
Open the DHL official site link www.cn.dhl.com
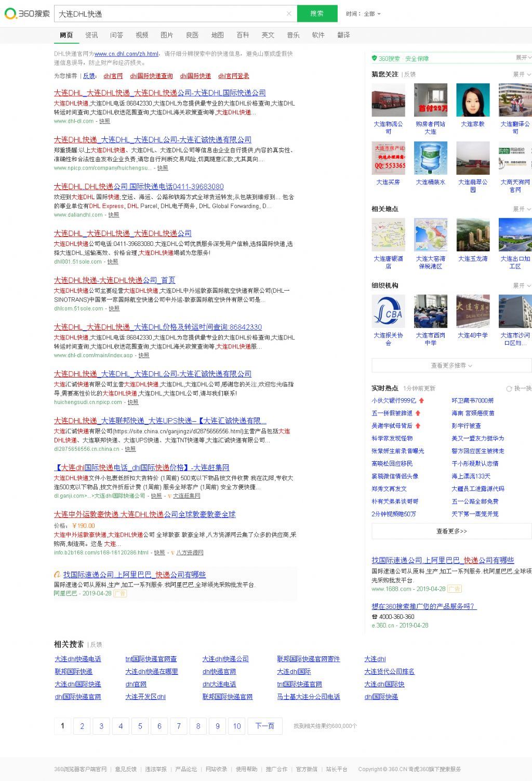126,54
